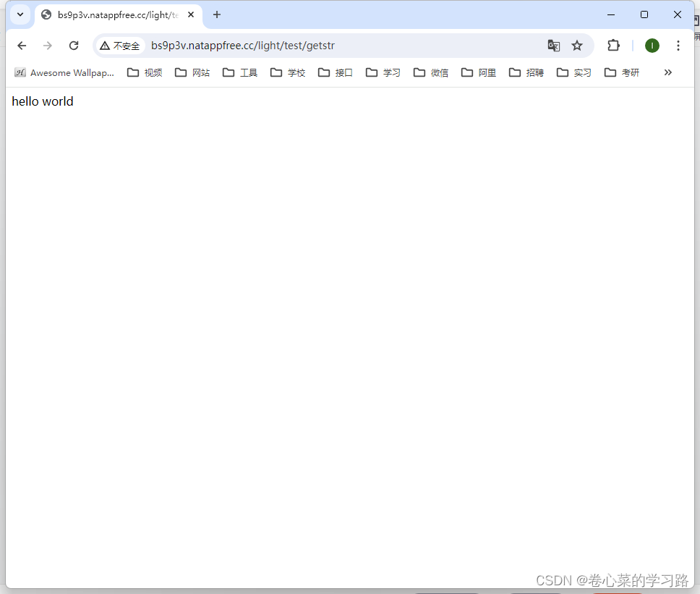This screenshot has width=700, height=594.
Task: Bookmark this page with the star icon
Action: point(577,46)
